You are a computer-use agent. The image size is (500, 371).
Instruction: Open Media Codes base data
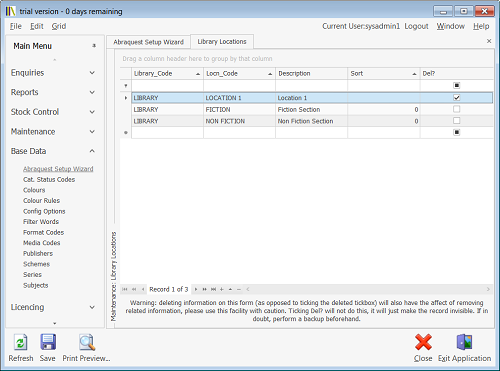pyautogui.click(x=42, y=243)
